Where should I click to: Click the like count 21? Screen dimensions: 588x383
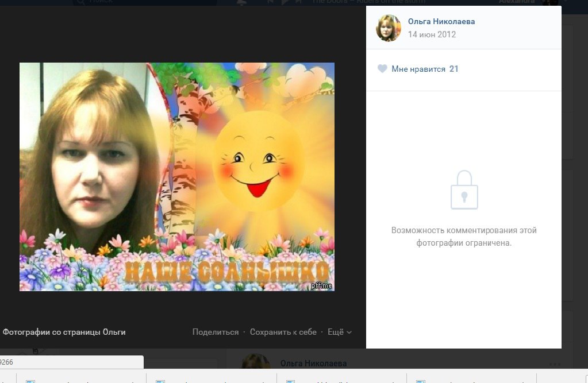454,69
